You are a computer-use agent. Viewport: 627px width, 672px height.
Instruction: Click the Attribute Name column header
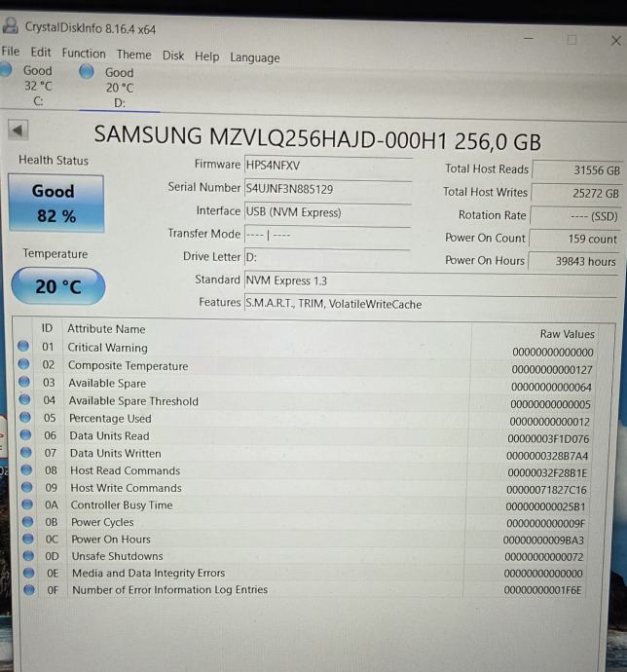pos(106,329)
